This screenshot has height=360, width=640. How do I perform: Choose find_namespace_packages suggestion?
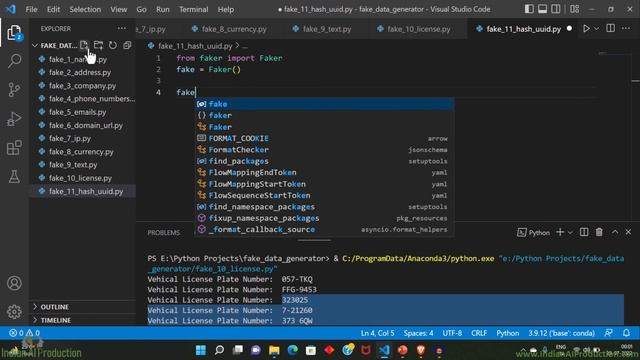[x=324, y=207]
